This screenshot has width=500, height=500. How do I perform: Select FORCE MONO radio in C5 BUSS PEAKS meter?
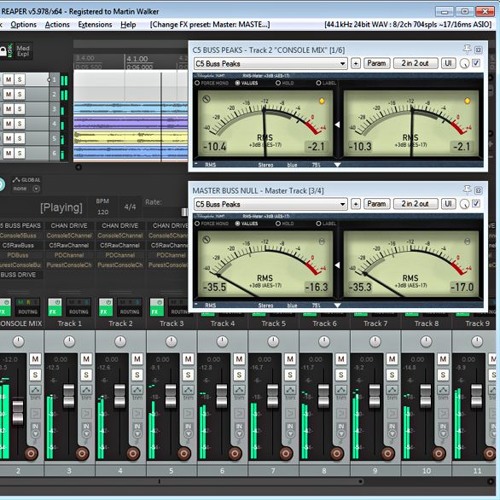click(x=197, y=83)
